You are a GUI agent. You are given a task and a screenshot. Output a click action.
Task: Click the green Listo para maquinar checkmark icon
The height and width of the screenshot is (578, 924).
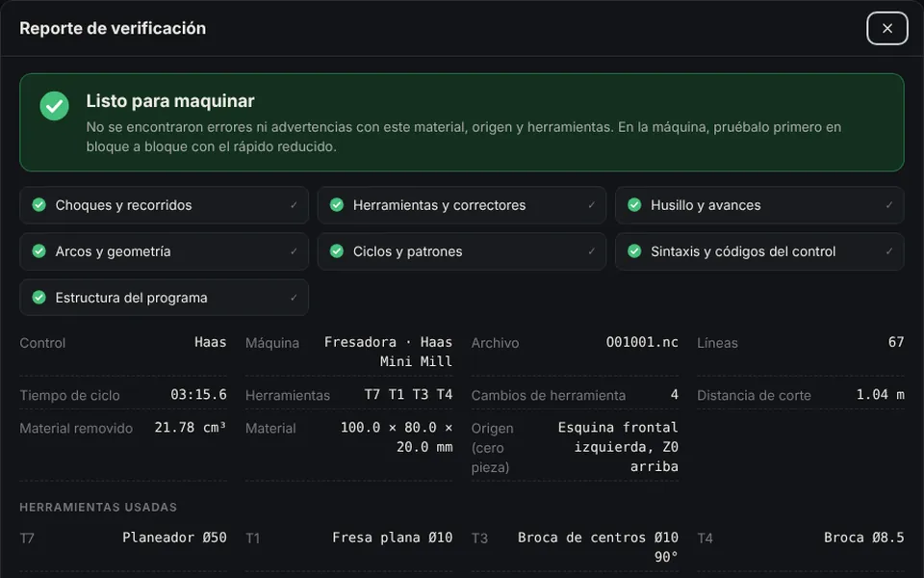[54, 106]
